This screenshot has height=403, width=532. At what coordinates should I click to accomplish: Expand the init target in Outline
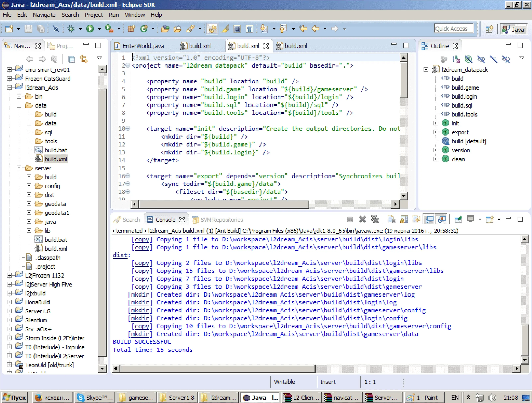pyautogui.click(x=435, y=123)
